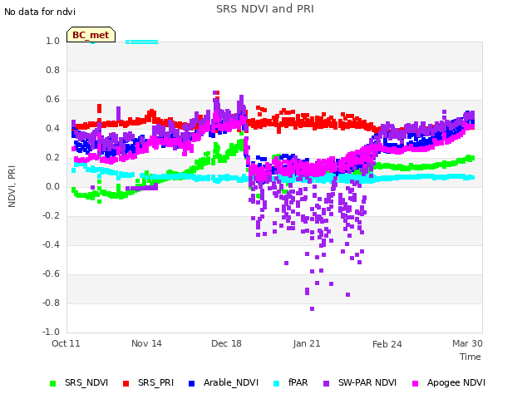Click the Nov 14 x-axis tick label
This screenshot has height=399, width=532.
coord(146,343)
